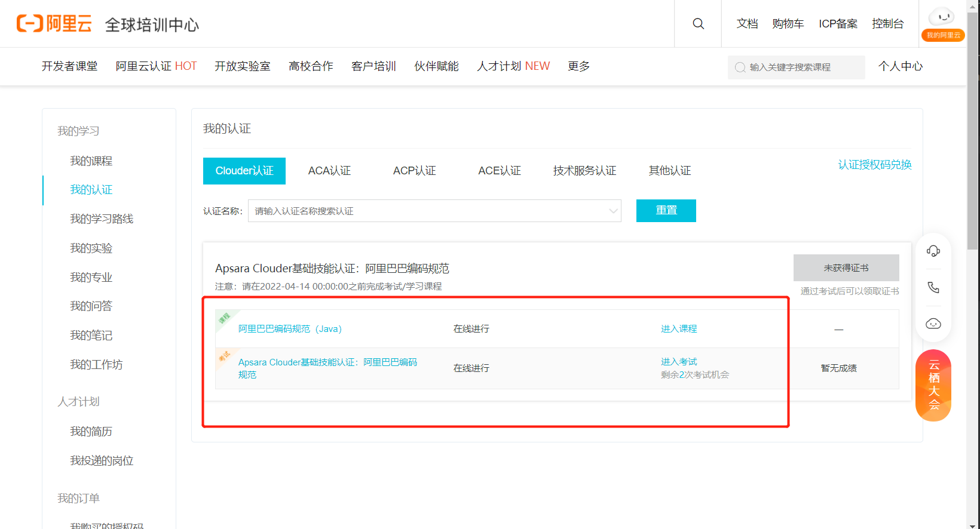Open 阿里云认证 HOT menu item

[156, 66]
